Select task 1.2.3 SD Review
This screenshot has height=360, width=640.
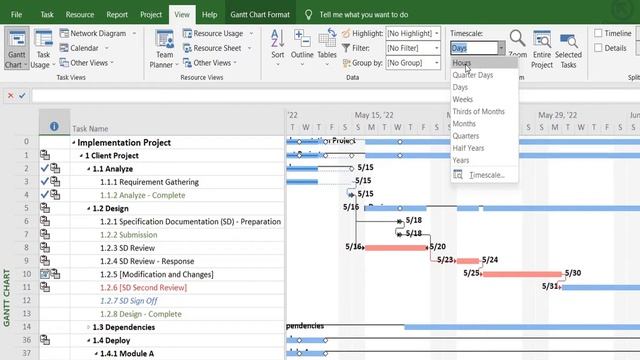127,248
